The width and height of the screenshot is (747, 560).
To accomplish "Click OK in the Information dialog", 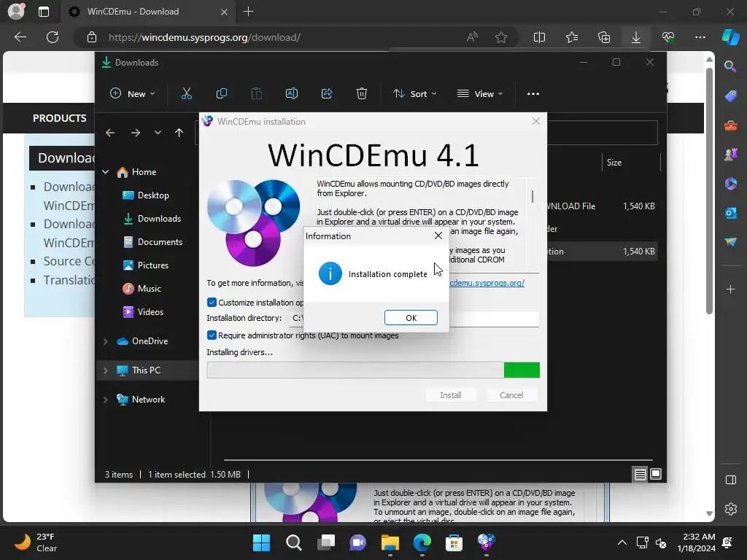I will click(x=411, y=318).
